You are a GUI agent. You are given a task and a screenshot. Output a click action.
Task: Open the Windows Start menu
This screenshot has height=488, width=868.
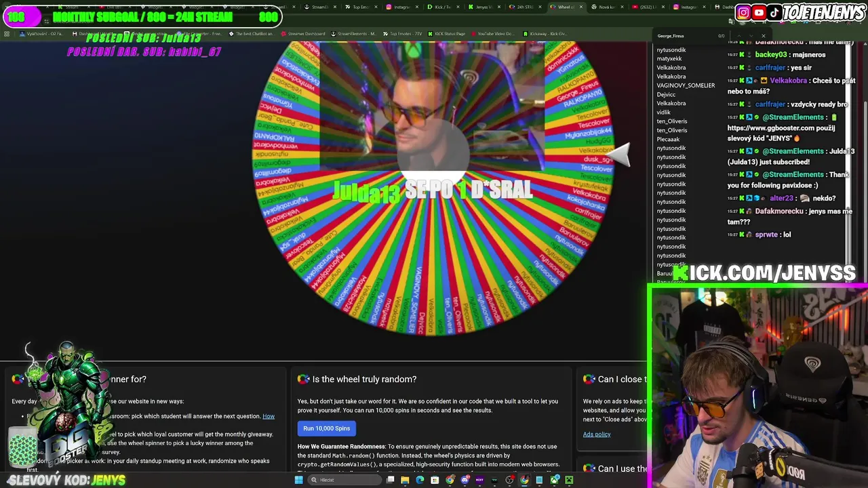[x=299, y=480]
